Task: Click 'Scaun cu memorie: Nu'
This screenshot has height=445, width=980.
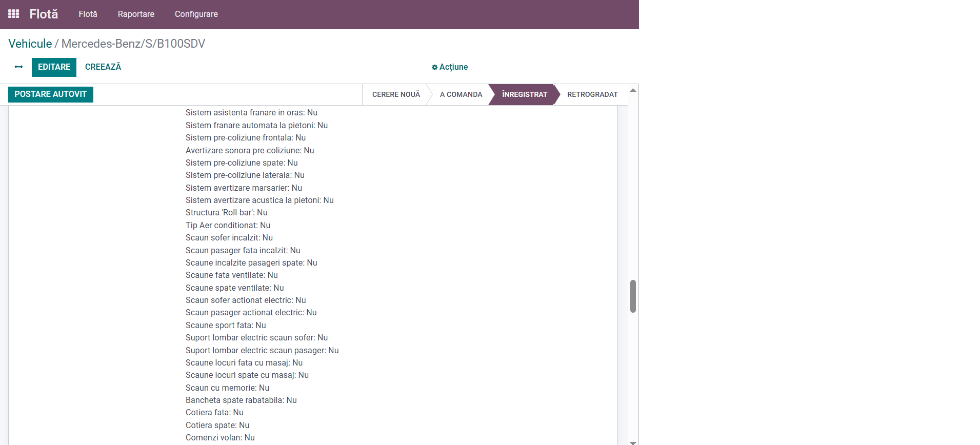Action: pyautogui.click(x=227, y=388)
